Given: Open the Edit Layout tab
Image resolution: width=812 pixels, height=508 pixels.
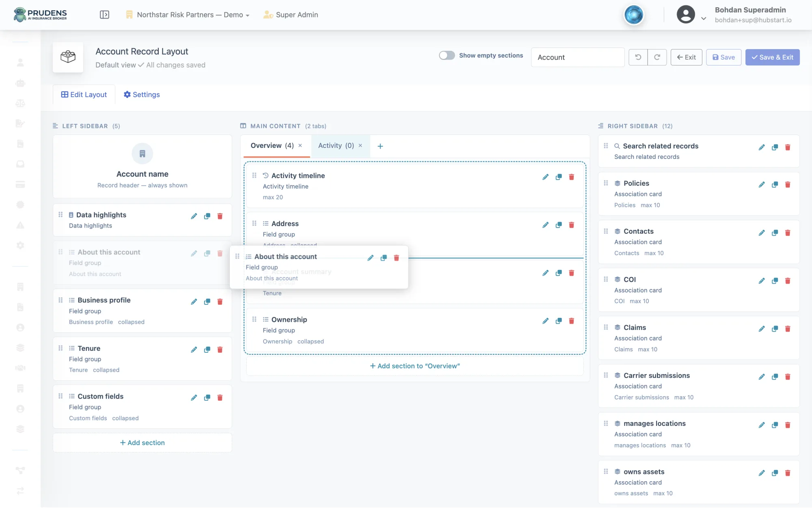Looking at the screenshot, I should (x=84, y=94).
